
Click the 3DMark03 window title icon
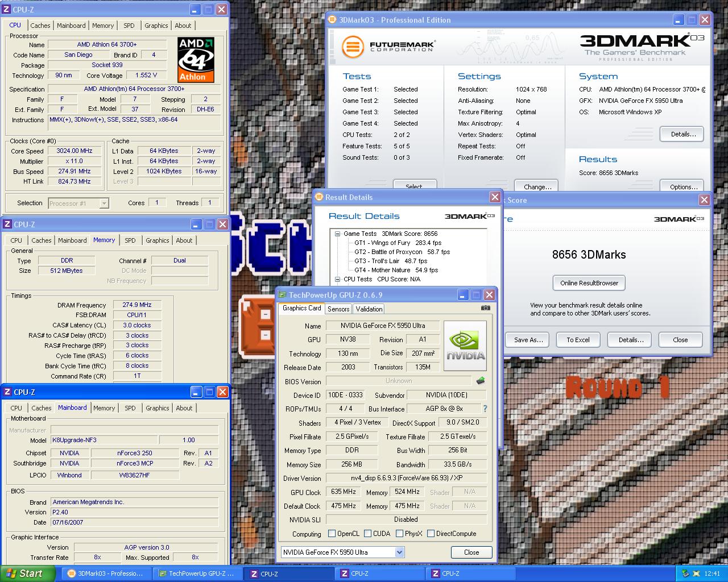tap(333, 20)
